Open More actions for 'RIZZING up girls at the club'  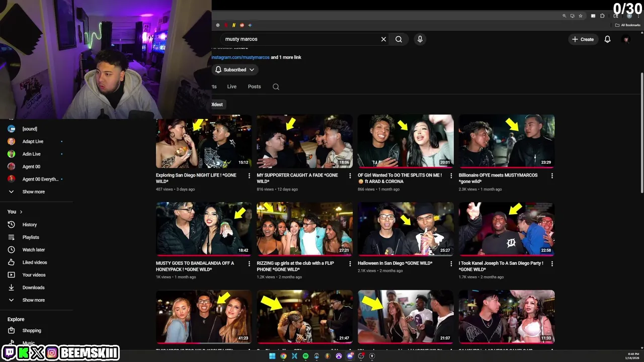pos(350,264)
